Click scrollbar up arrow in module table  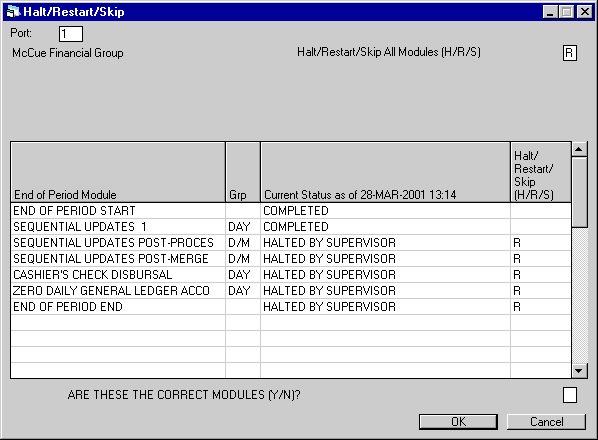click(x=579, y=149)
